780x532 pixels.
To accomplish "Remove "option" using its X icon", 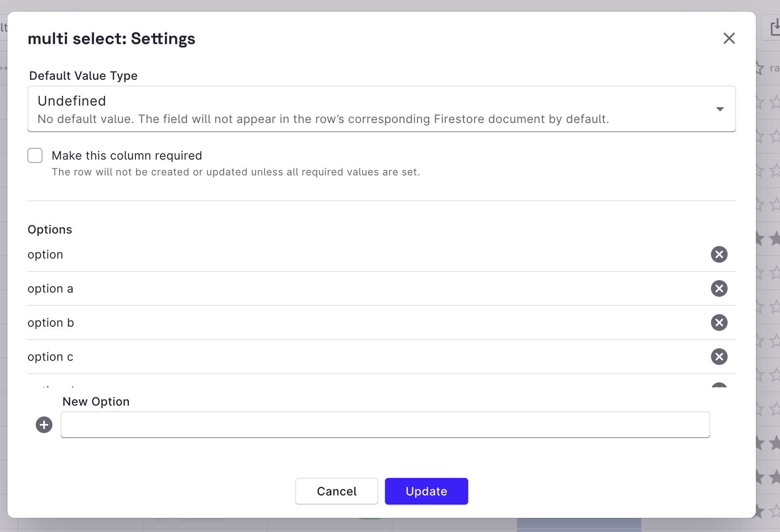I will (x=719, y=254).
